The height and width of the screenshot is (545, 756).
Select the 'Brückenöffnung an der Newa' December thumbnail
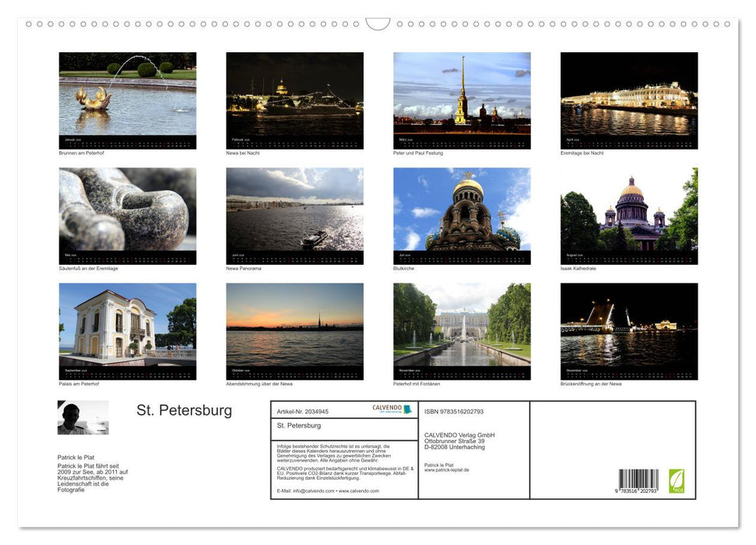click(x=629, y=329)
